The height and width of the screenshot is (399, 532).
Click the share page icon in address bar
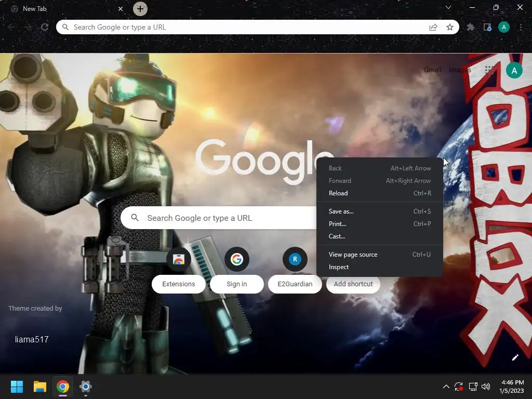[x=433, y=27]
